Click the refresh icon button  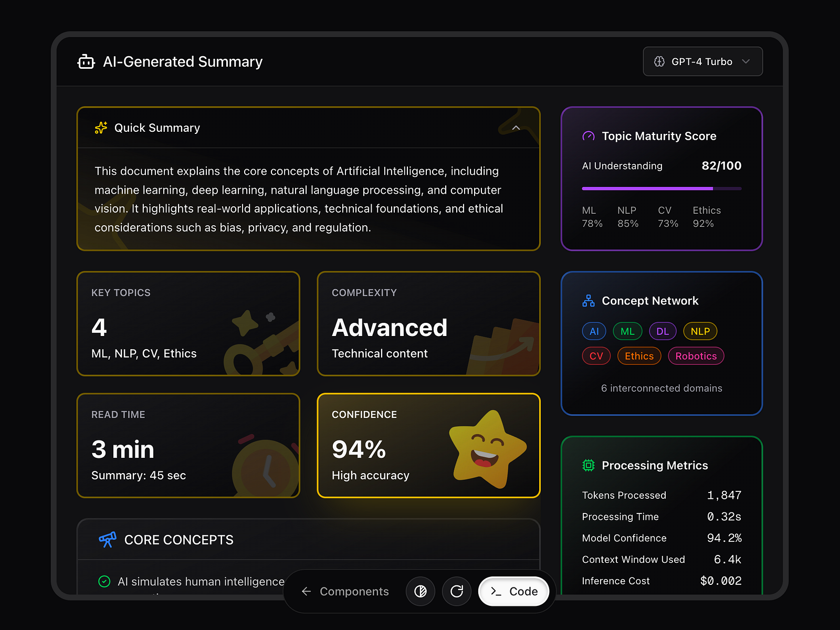(x=457, y=592)
